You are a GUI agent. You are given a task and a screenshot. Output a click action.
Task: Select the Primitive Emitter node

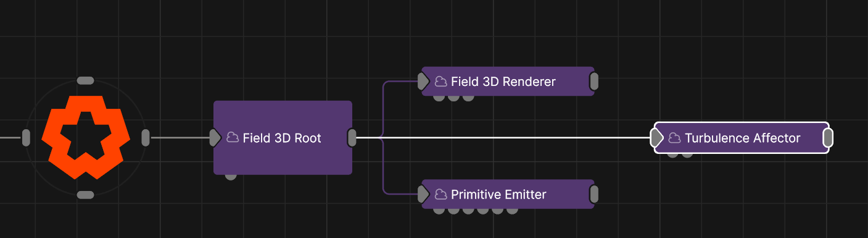tap(508, 194)
